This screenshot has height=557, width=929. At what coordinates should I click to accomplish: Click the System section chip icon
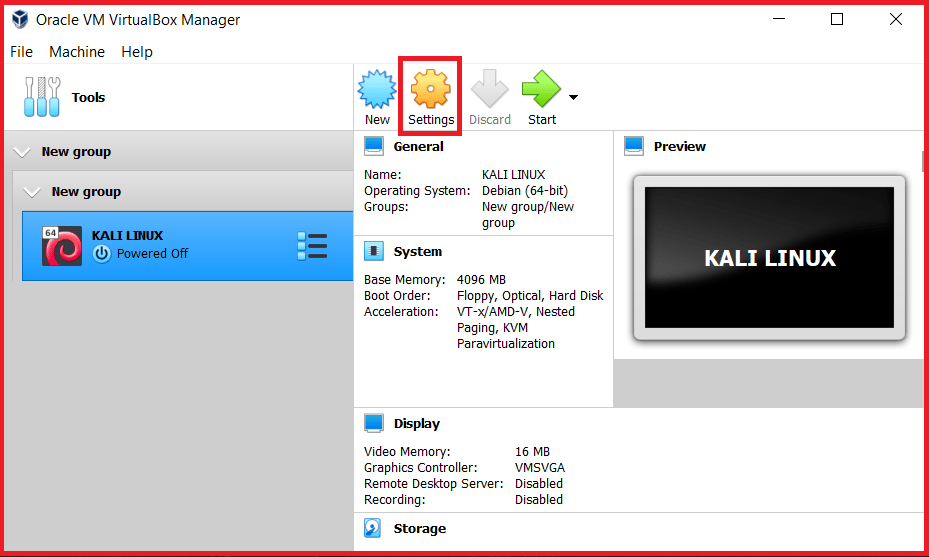(374, 251)
